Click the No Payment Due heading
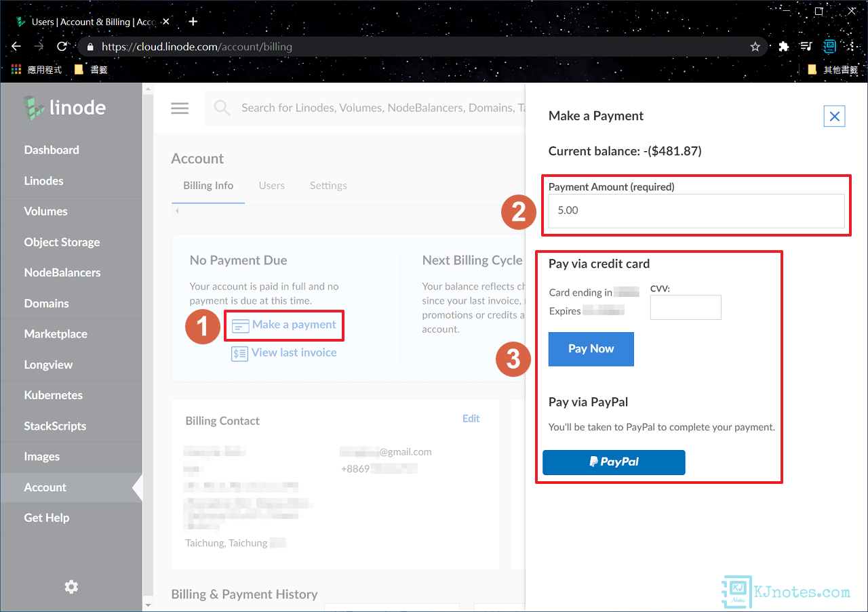 tap(239, 260)
